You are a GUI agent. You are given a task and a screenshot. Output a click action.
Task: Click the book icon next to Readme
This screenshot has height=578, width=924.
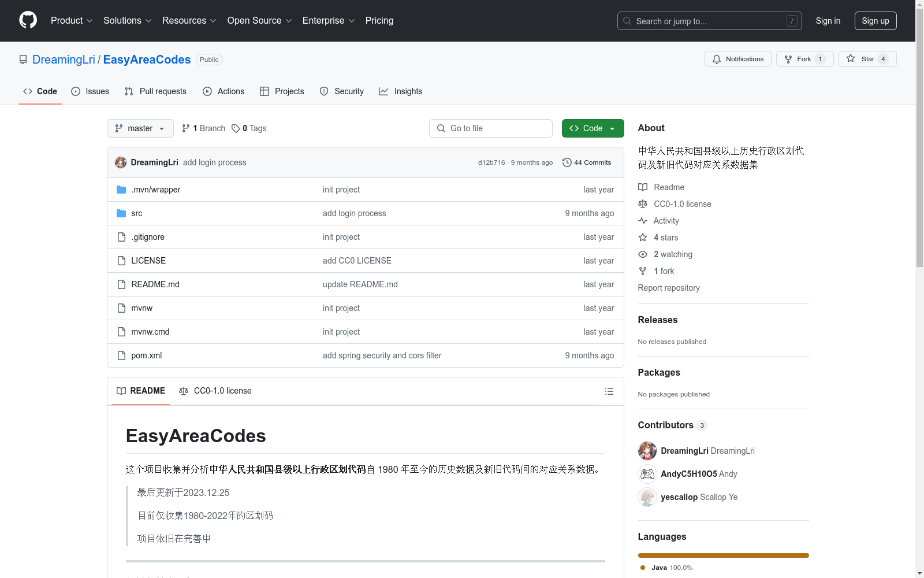[x=643, y=187]
